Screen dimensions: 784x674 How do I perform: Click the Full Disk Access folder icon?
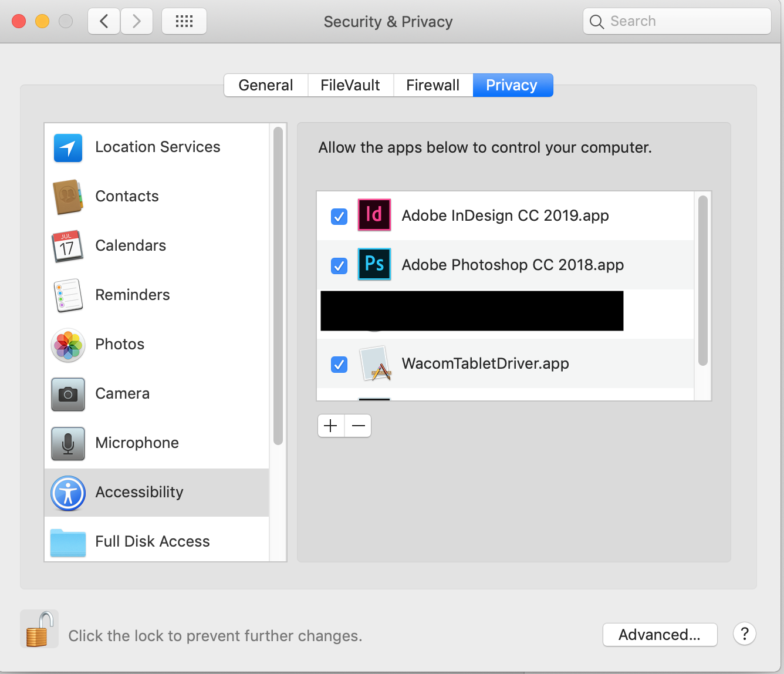(x=68, y=542)
